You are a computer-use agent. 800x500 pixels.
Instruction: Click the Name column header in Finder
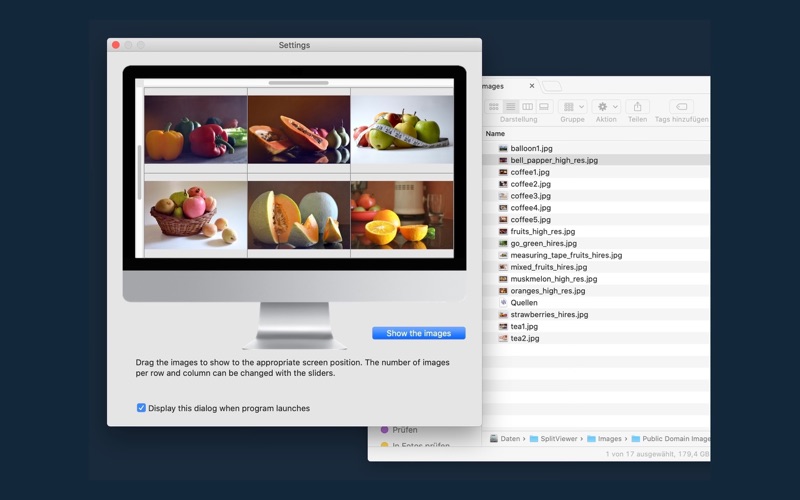[495, 134]
